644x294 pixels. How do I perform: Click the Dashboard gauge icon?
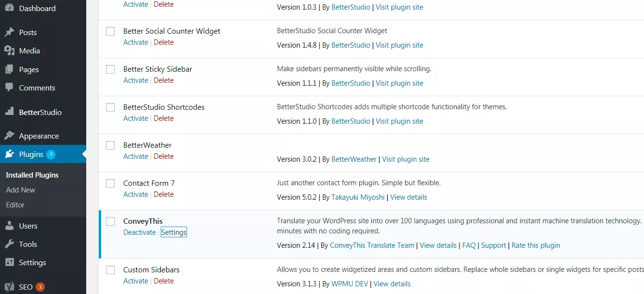[x=9, y=8]
